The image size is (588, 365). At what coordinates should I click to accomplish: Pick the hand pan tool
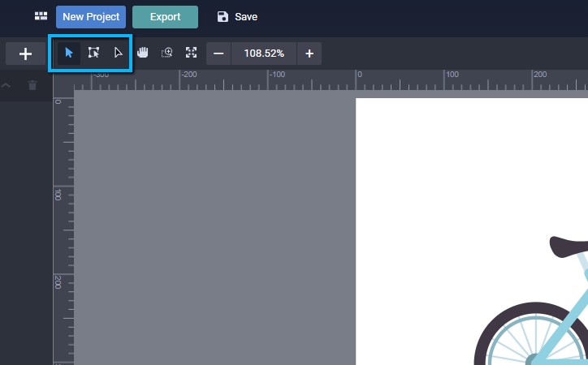[x=143, y=54]
